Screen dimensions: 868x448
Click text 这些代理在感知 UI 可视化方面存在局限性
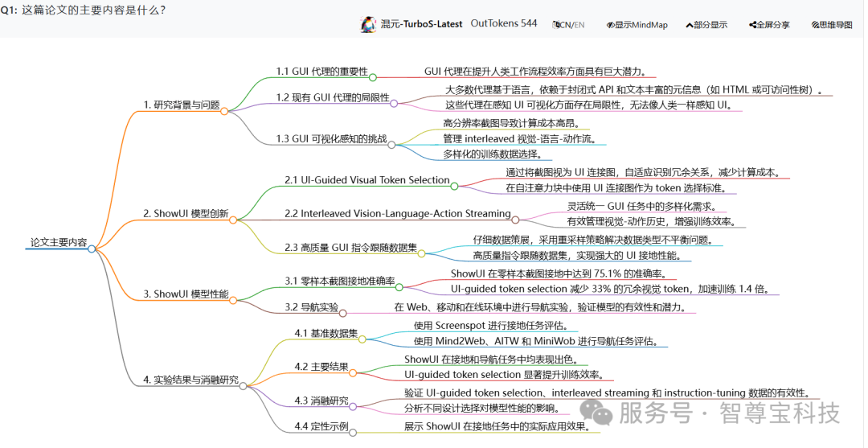point(590,105)
